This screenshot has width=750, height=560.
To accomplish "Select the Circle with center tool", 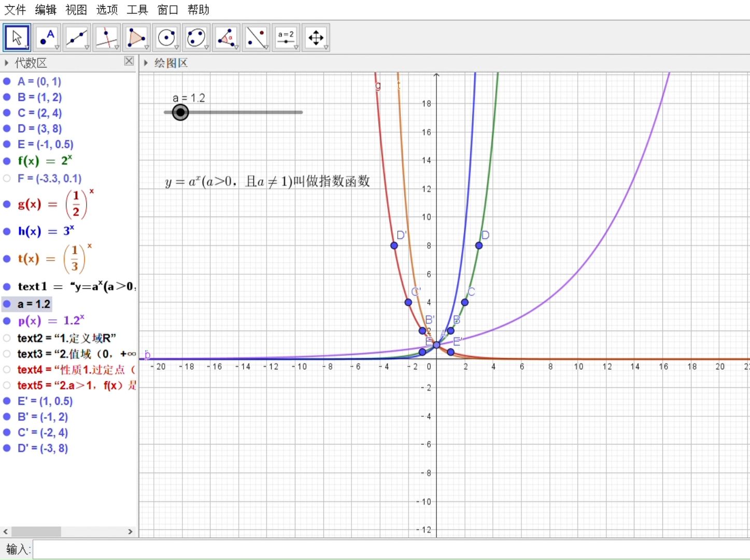I will (167, 37).
